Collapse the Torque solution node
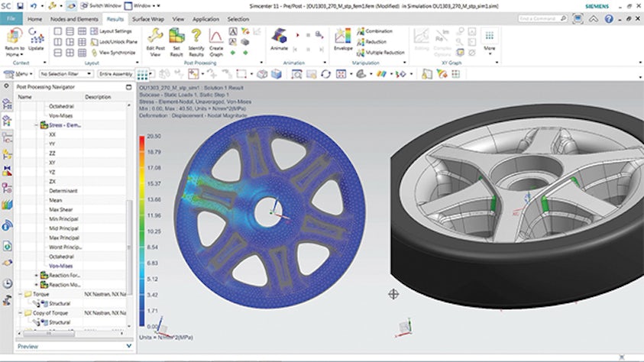 click(21, 294)
